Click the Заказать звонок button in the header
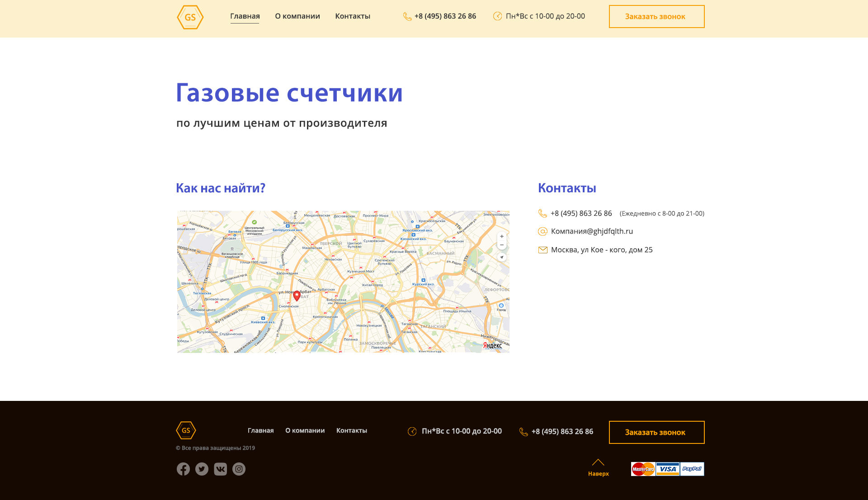Viewport: 868px width, 500px height. click(x=656, y=16)
